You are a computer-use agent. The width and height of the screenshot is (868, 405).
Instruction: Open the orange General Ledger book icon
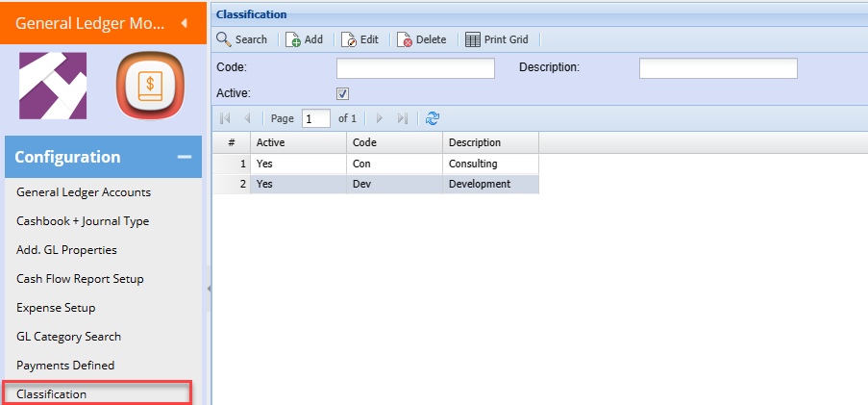150,86
